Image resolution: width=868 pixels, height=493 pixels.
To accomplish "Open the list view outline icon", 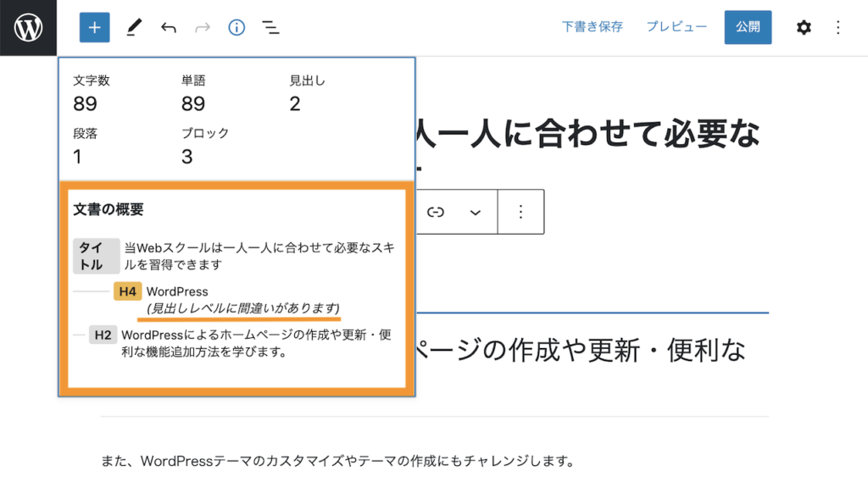I will pyautogui.click(x=270, y=27).
